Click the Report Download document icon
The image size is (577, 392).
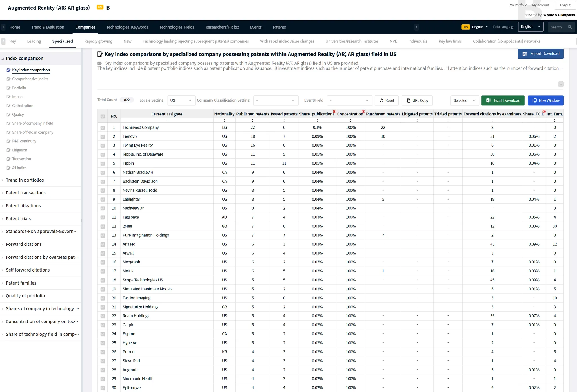point(525,54)
